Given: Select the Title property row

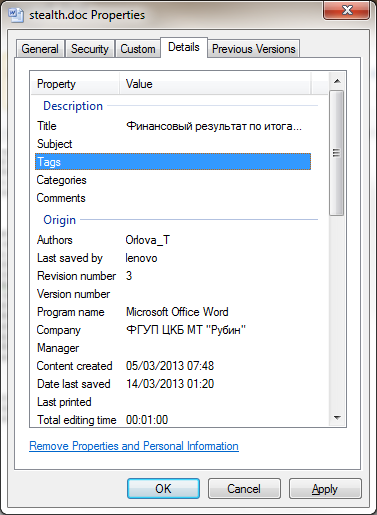Looking at the screenshot, I should 173,126.
